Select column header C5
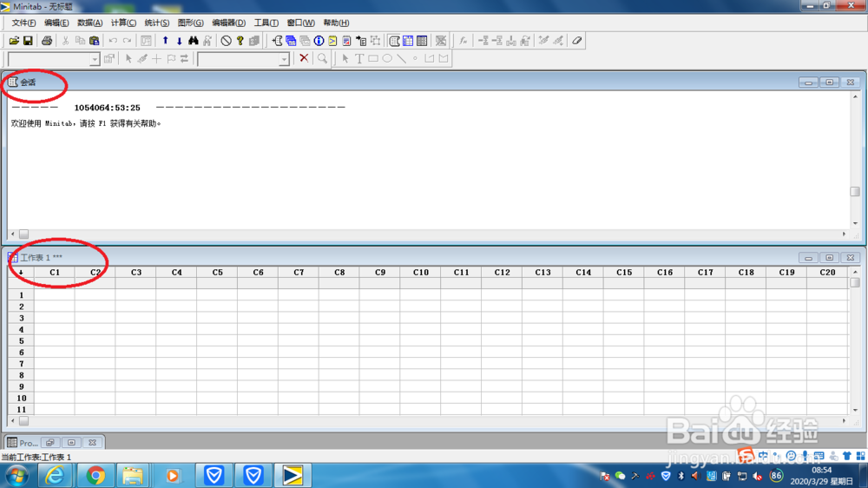Image resolution: width=868 pixels, height=488 pixels. pos(217,273)
